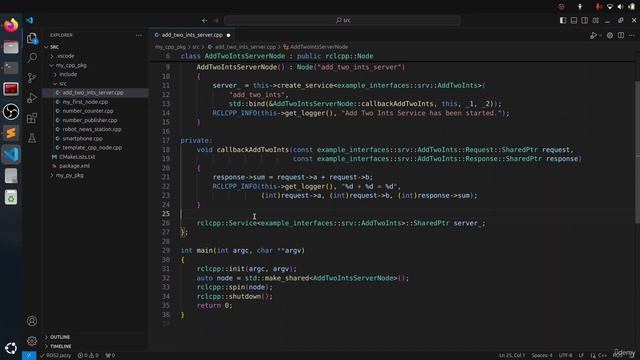Go back with the navigation arrow

(204, 20)
